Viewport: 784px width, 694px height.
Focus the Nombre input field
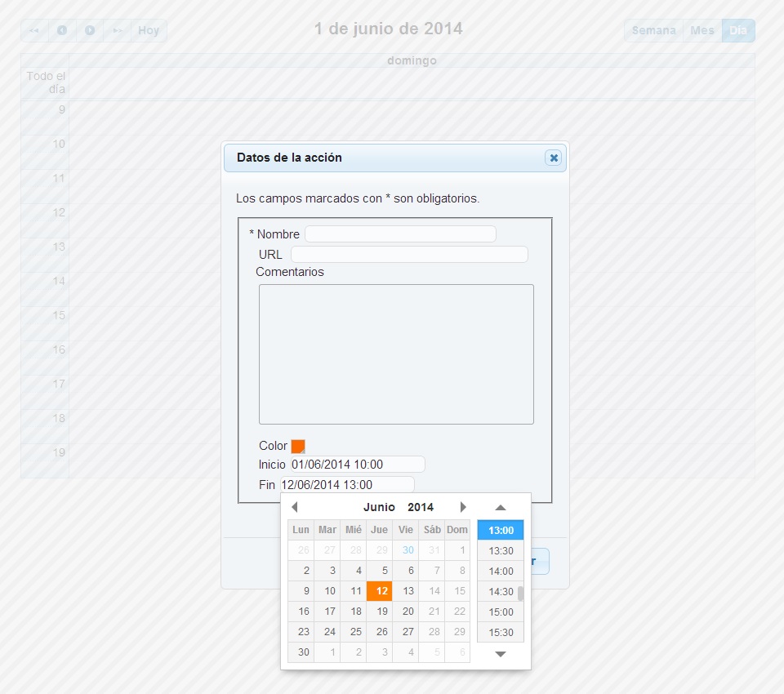tap(400, 234)
